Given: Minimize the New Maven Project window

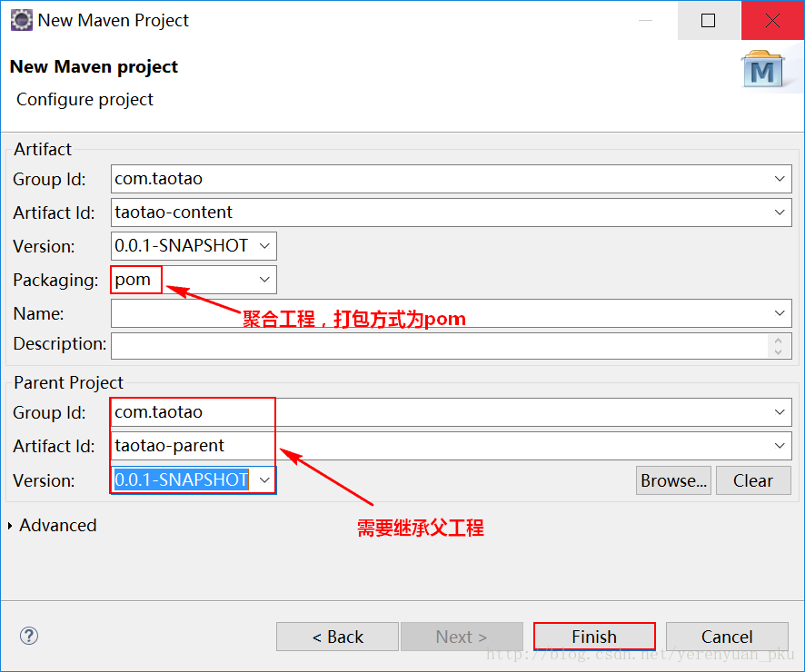Looking at the screenshot, I should [x=645, y=21].
